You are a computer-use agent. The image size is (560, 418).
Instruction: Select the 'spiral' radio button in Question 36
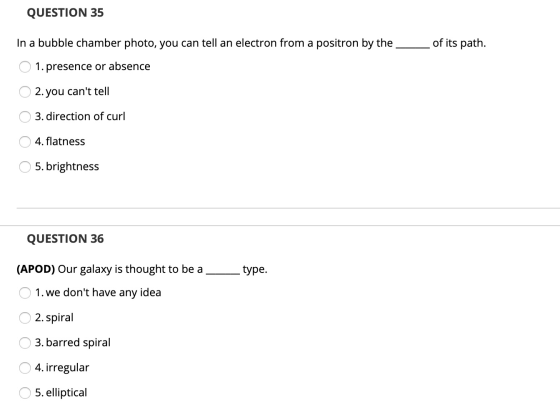[25, 318]
